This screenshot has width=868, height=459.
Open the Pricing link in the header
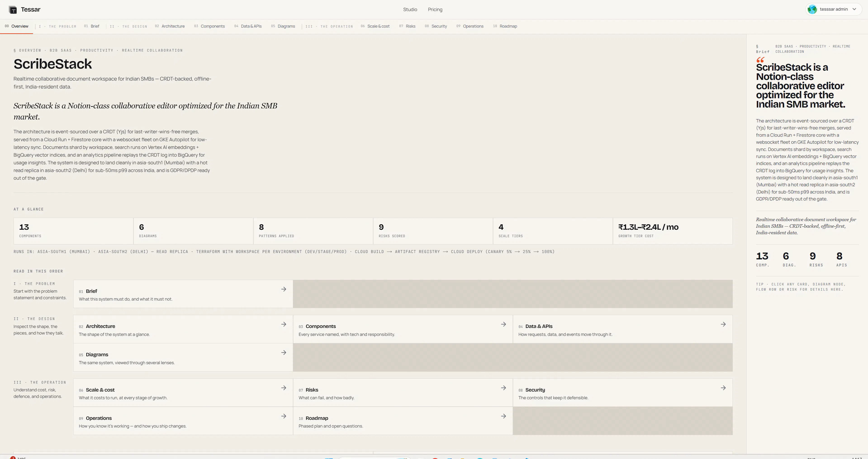coord(435,10)
